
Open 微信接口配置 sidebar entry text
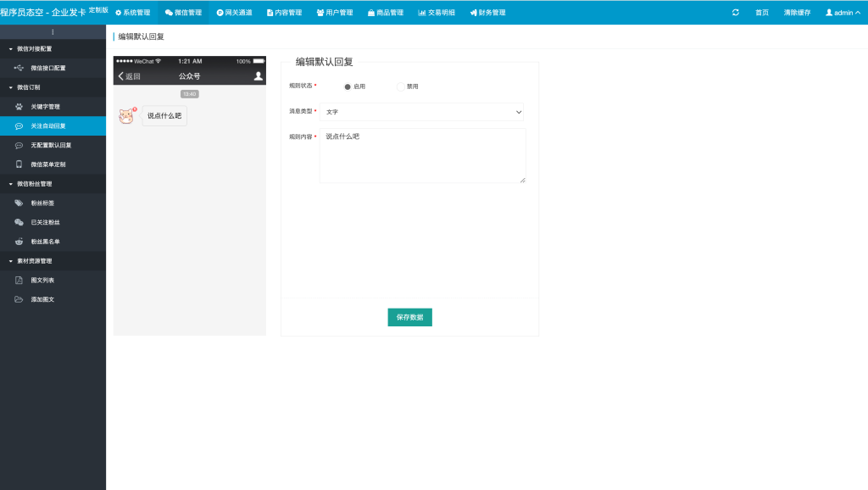click(x=48, y=68)
